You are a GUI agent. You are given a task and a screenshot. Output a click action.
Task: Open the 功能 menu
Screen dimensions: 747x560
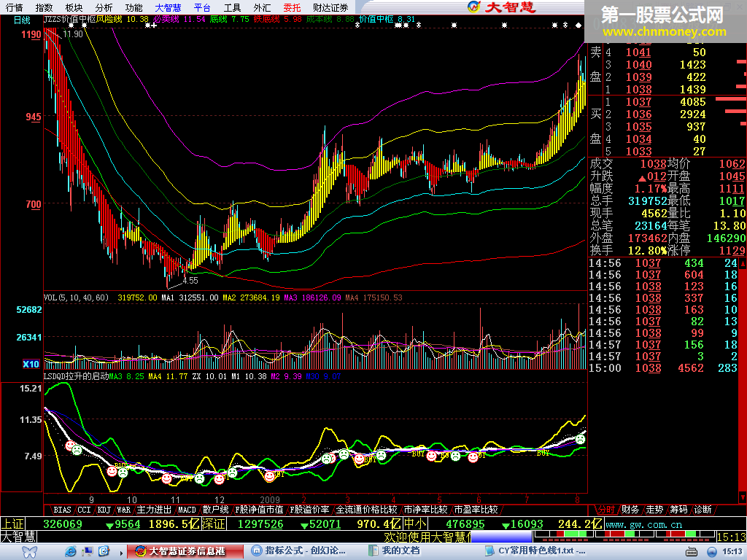point(133,7)
